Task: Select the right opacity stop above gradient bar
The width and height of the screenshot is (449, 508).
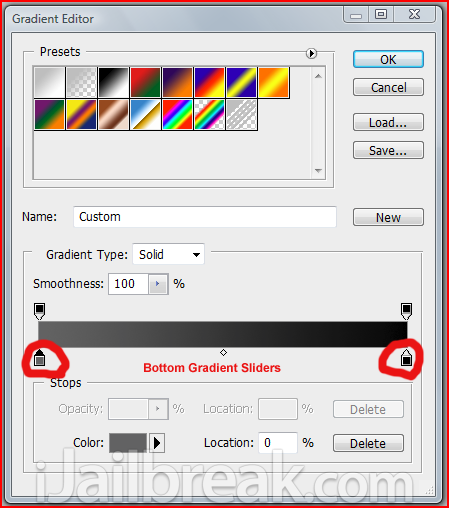Action: coord(406,311)
